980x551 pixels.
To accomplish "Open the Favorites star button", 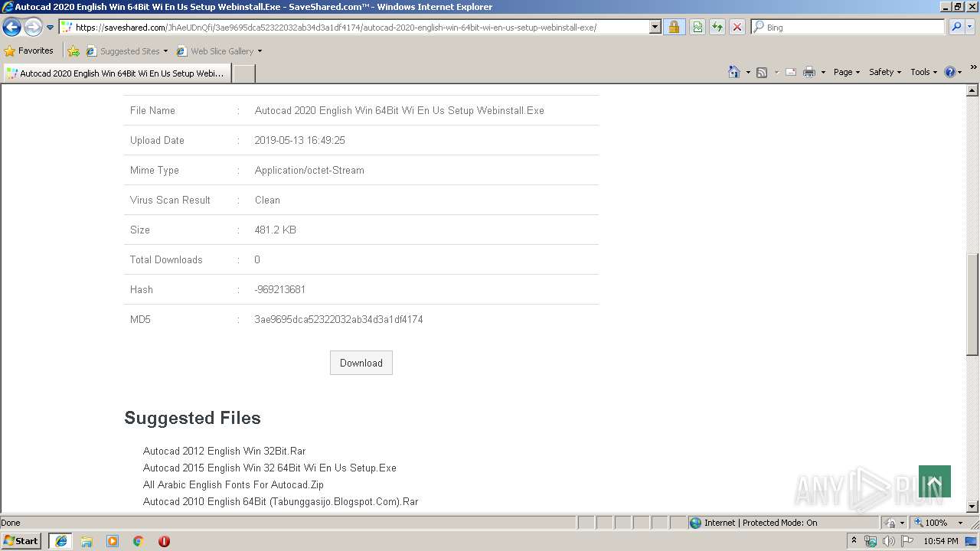I will point(28,51).
